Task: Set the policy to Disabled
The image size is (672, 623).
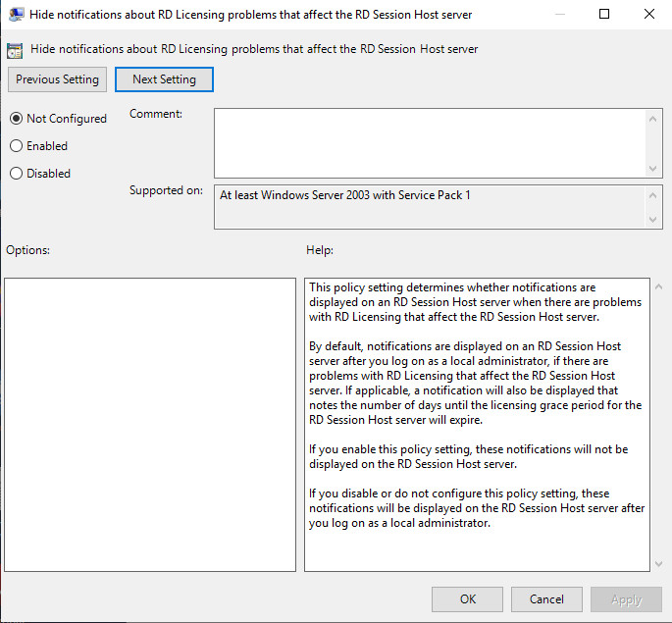Action: pos(16,174)
